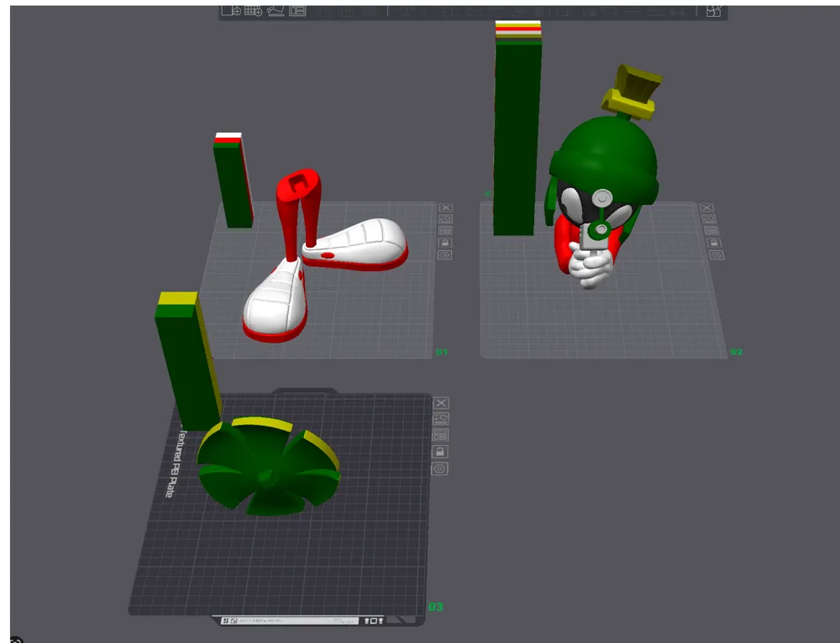
Task: Open the Assembly view puzzle icon
Action: [713, 11]
